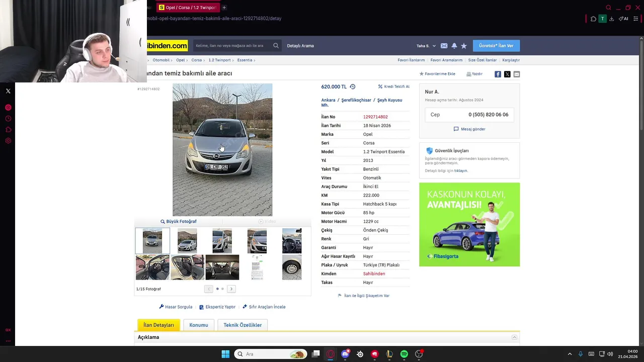Click the browser tab search magnifier

click(608, 8)
